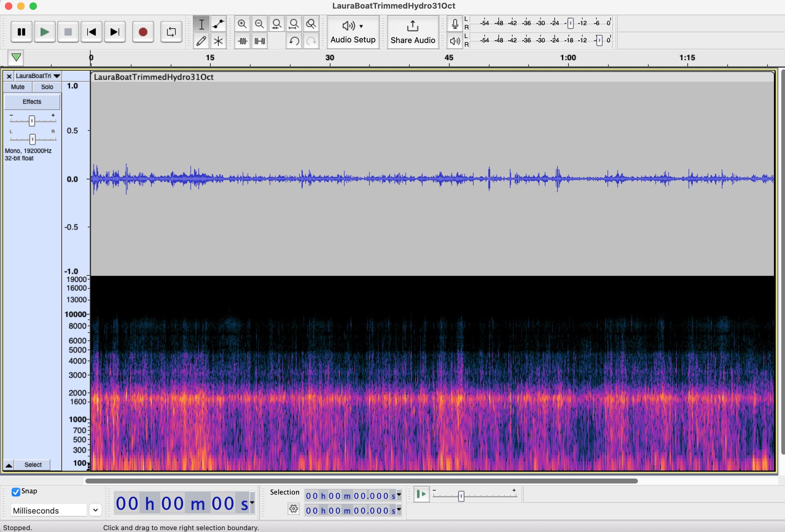Adjust the recording level slider
Image resolution: width=785 pixels, height=532 pixels.
[x=570, y=23]
